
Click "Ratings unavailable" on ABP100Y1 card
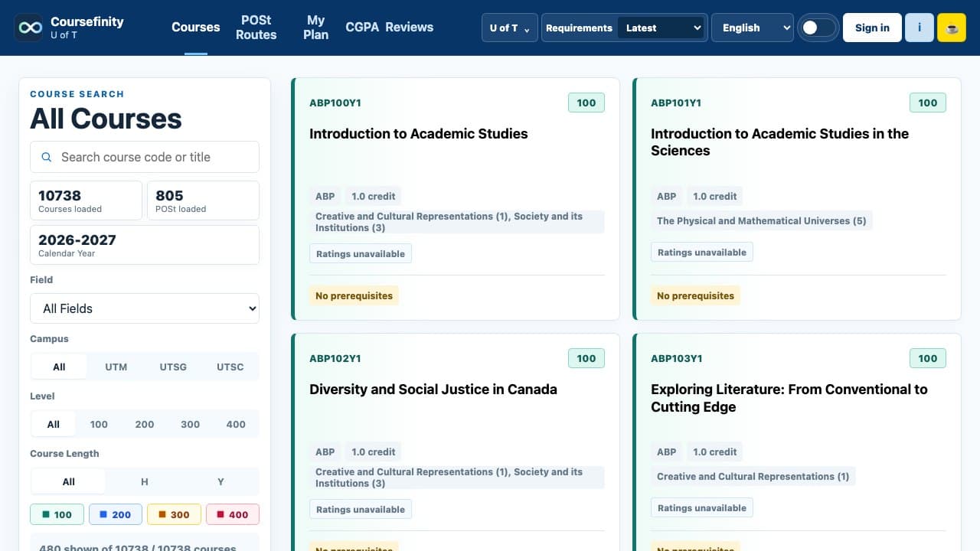tap(361, 253)
